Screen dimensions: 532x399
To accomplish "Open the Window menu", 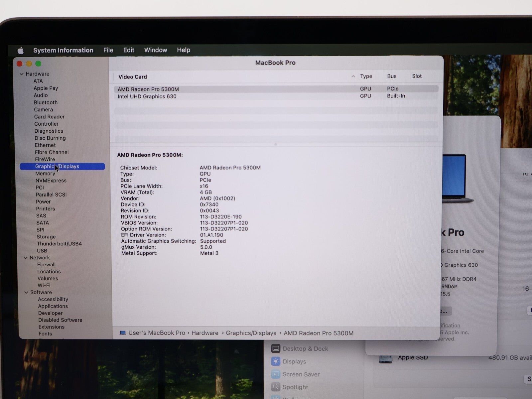I will 156,50.
